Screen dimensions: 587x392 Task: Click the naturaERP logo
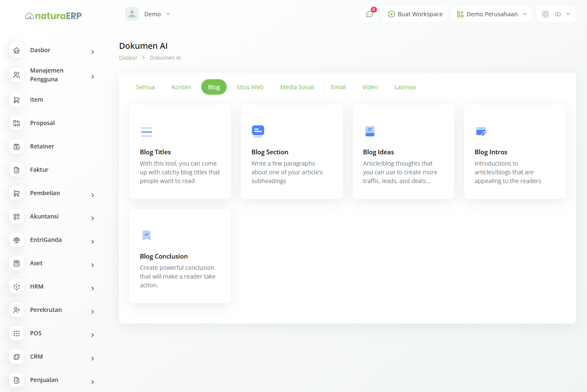coord(53,16)
